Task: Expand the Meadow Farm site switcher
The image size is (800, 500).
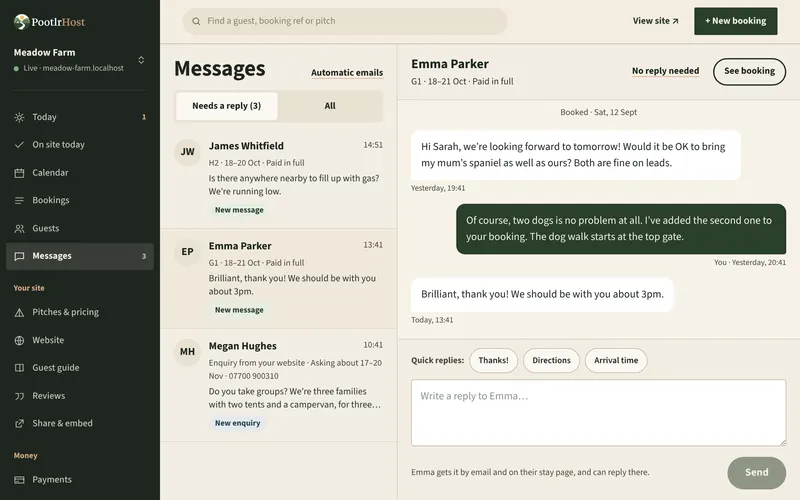Action: pyautogui.click(x=141, y=60)
